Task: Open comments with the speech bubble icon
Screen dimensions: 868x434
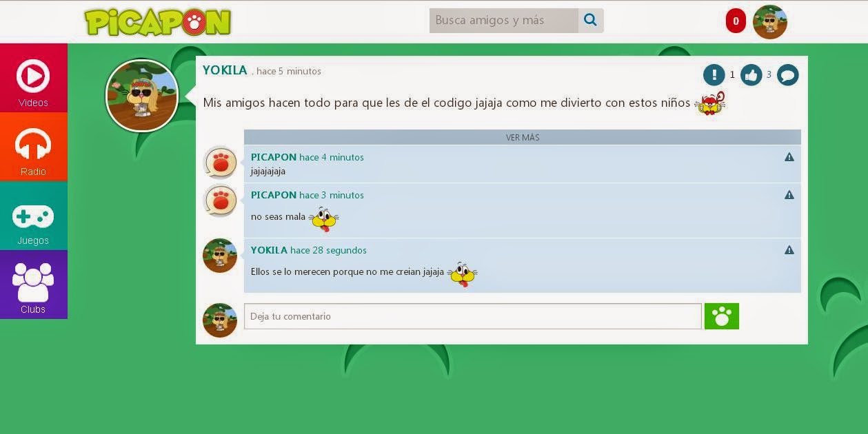Action: 787,74
